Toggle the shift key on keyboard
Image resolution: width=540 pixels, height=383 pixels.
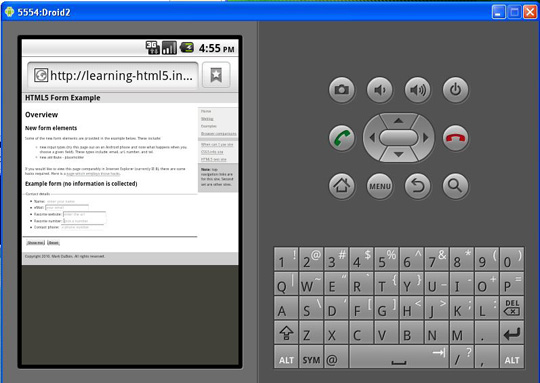(286, 333)
